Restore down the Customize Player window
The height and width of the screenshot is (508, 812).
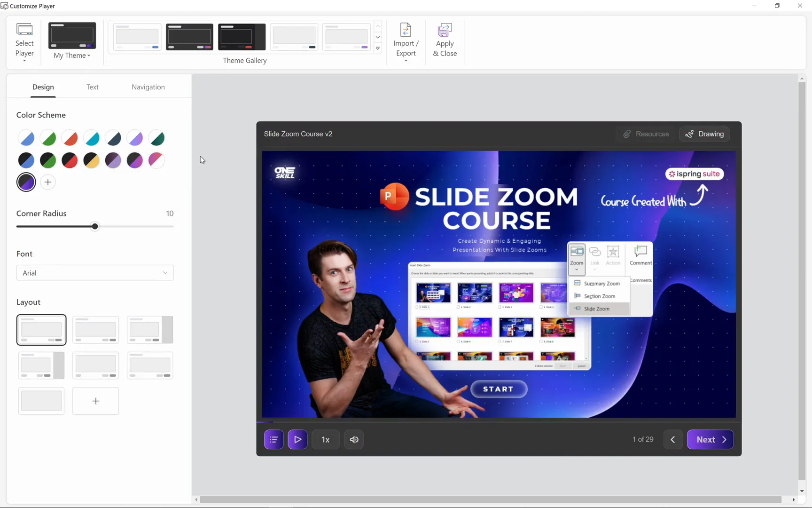click(x=777, y=6)
